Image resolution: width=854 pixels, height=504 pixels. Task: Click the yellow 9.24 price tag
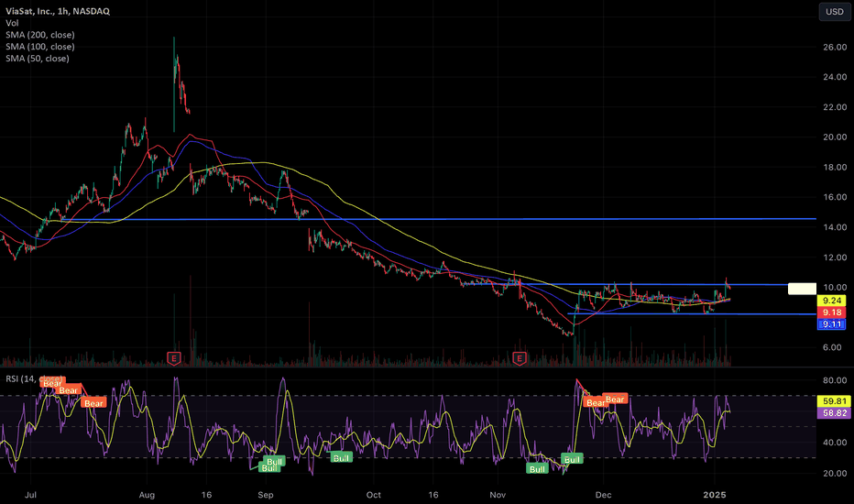pos(832,301)
